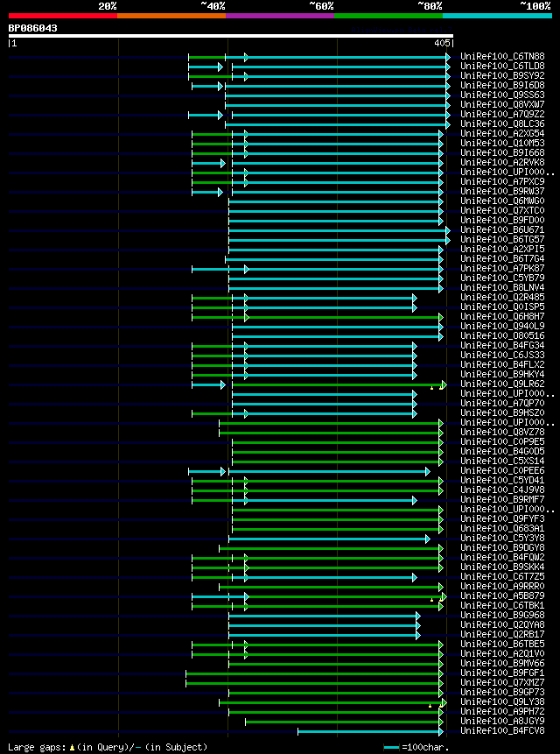The width and height of the screenshot is (560, 754).
Task: Open the UniRef100_B6TBE5 entry
Action: pyautogui.click(x=502, y=644)
